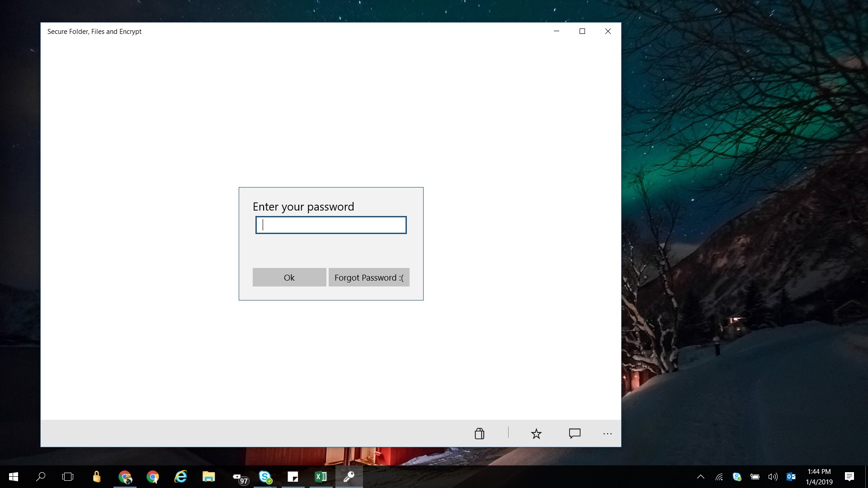Viewport: 868px width, 488px height.
Task: Click the clock showing 1:44 PM
Action: [x=819, y=477]
